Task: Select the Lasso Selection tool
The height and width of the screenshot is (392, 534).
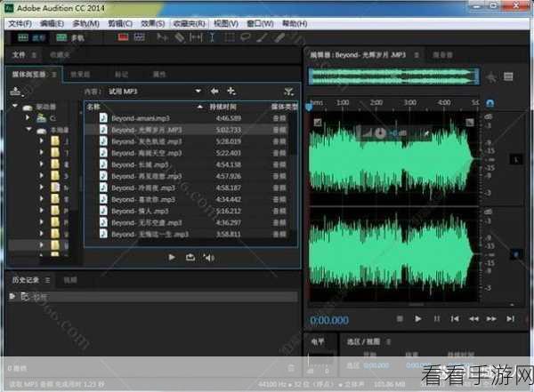Action: [246, 37]
